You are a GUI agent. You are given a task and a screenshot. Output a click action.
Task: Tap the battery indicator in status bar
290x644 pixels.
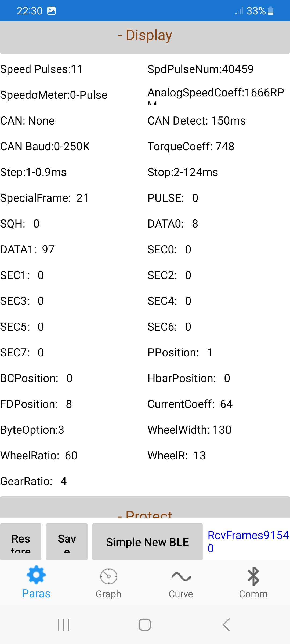pyautogui.click(x=271, y=11)
